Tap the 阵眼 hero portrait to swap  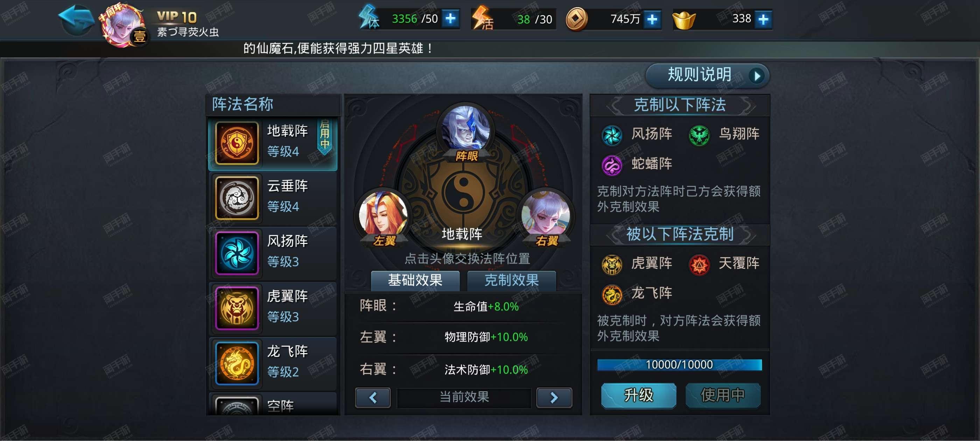click(465, 128)
